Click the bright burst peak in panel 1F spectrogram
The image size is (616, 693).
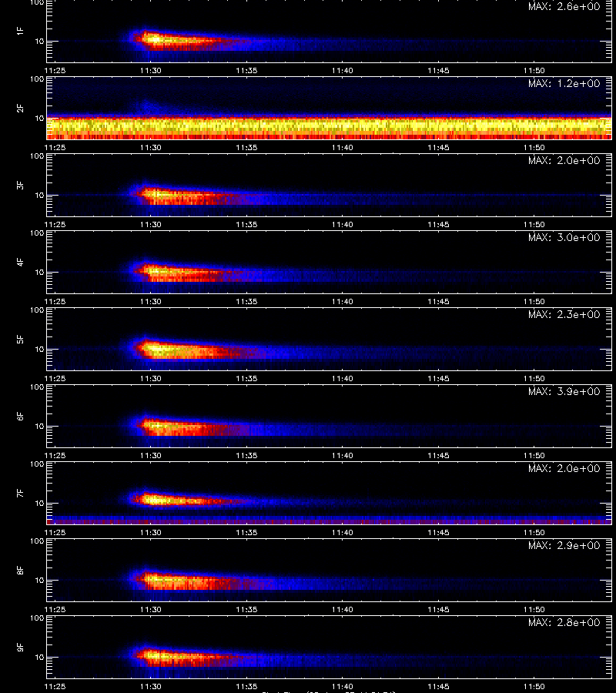point(155,40)
